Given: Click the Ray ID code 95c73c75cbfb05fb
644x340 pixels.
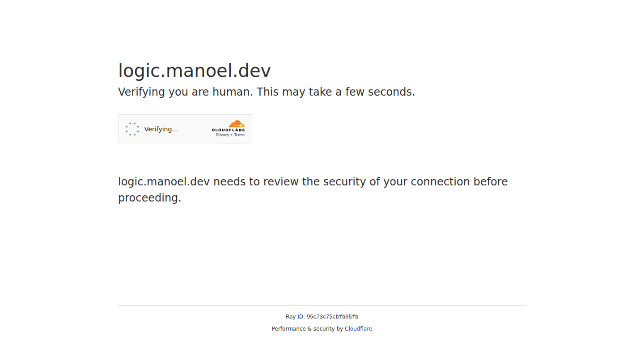Looking at the screenshot, I should (x=332, y=317).
